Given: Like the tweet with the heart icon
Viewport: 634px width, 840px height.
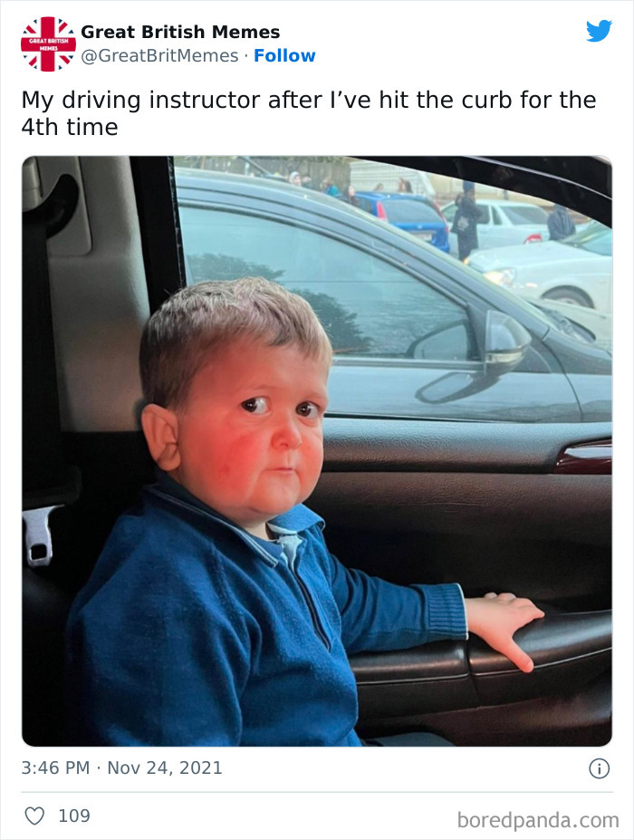Looking at the screenshot, I should click(x=34, y=816).
